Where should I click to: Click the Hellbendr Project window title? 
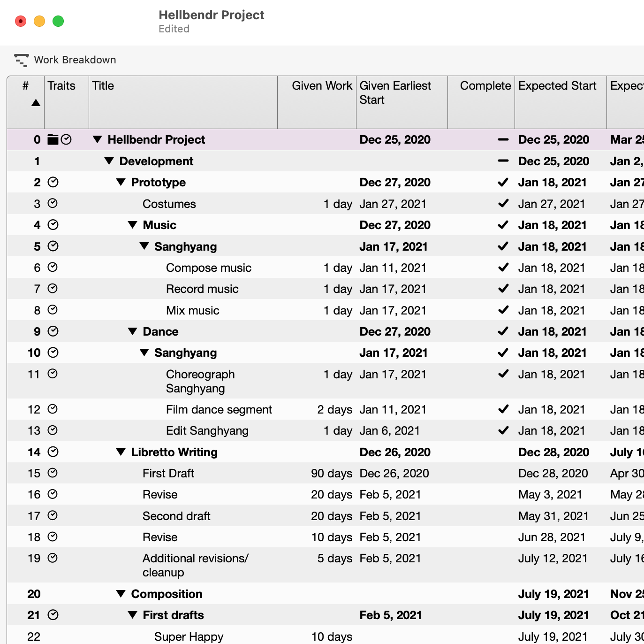tap(212, 15)
